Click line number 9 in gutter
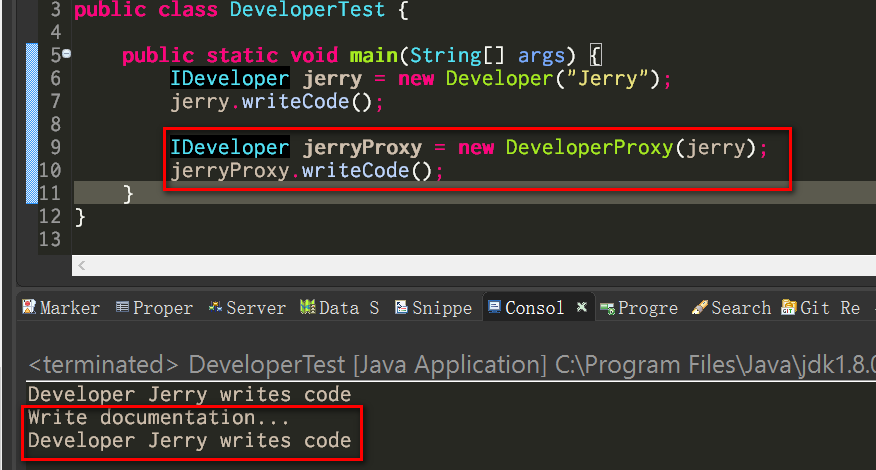 tap(55, 147)
